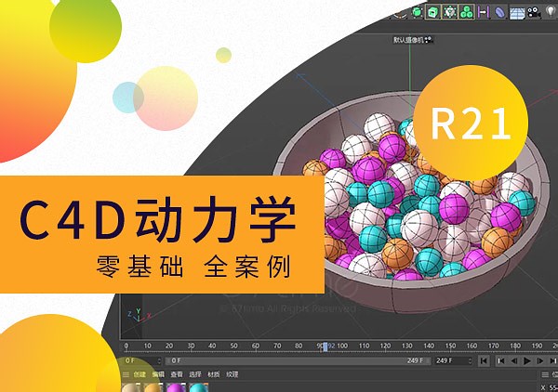Click the Floor grid icon
The height and width of the screenshot is (392, 558).
pos(517,13)
